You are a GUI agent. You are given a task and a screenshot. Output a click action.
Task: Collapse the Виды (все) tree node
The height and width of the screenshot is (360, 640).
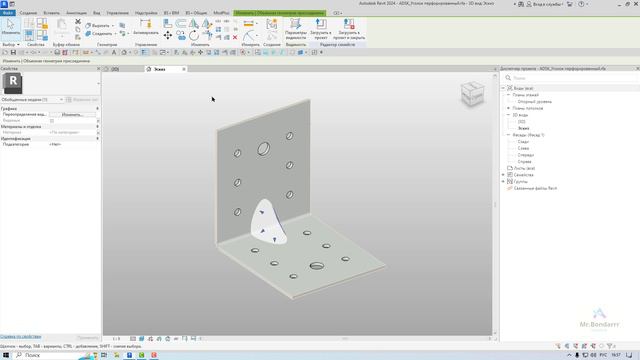click(503, 88)
